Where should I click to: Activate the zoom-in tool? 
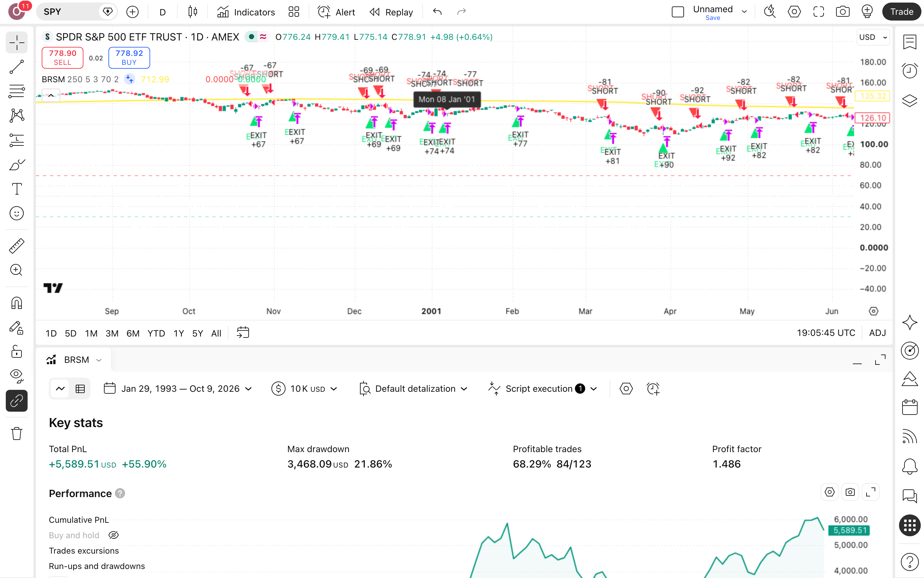(x=16, y=270)
